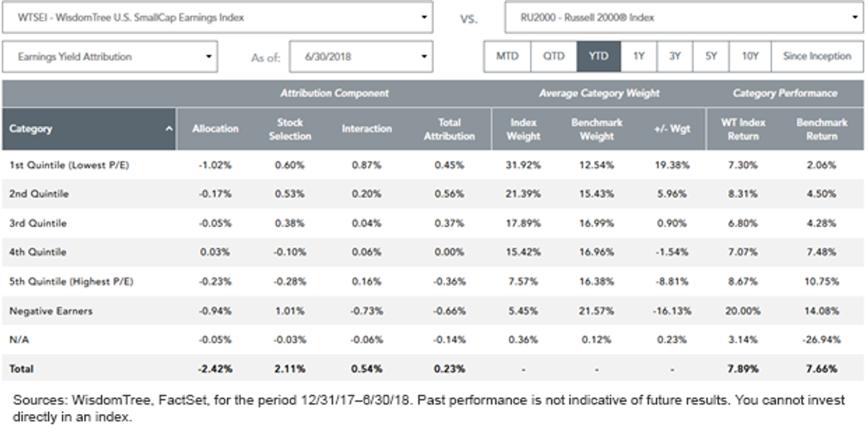
Task: Click the Benchmark Weight column header
Action: pyautogui.click(x=597, y=129)
